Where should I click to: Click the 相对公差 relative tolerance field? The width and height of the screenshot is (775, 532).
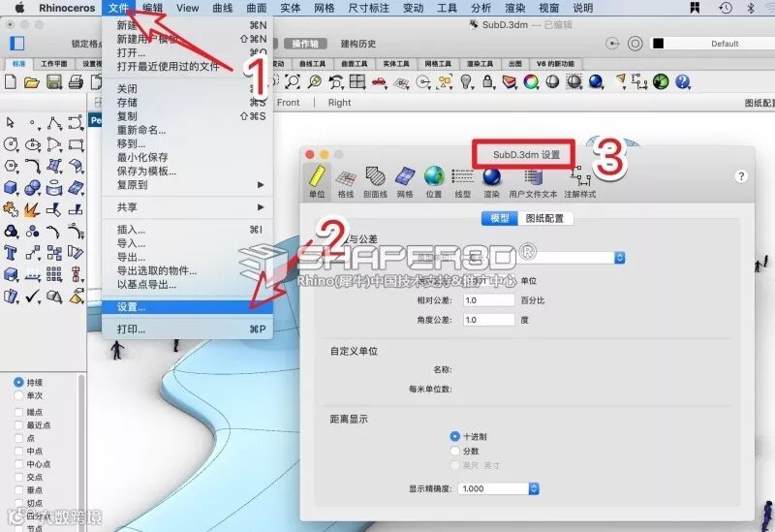(x=488, y=300)
